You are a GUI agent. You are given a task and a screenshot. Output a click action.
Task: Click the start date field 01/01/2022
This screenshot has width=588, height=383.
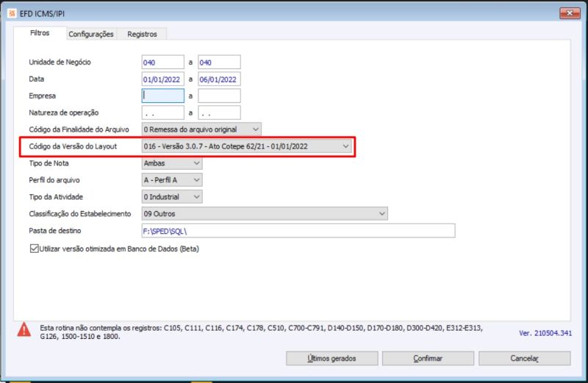click(162, 79)
